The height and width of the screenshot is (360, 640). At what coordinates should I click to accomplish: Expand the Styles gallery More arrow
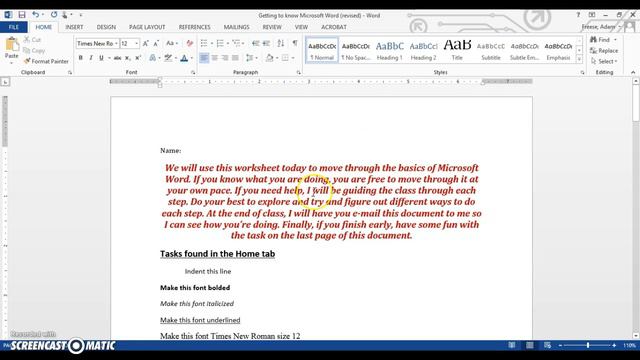579,59
